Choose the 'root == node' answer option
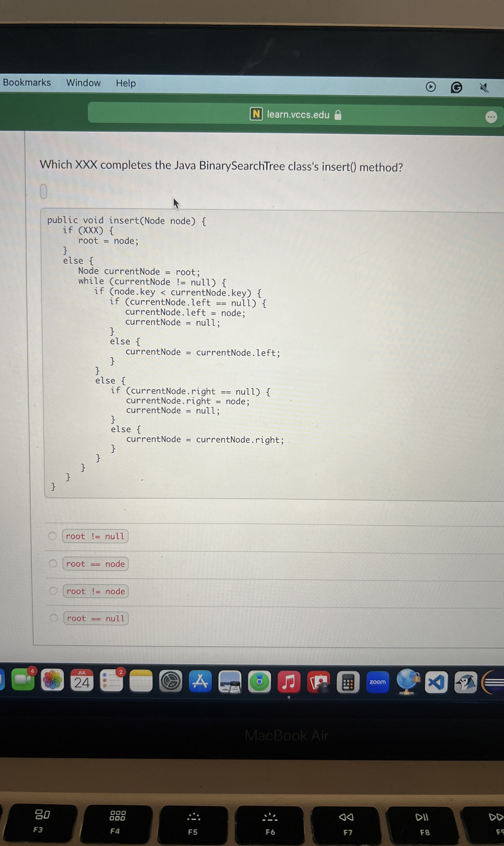The image size is (504, 846). pos(53,563)
